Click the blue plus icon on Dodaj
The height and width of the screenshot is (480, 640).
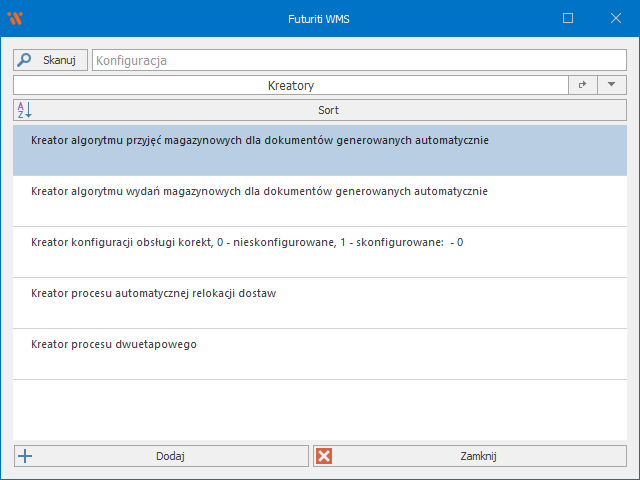click(26, 456)
